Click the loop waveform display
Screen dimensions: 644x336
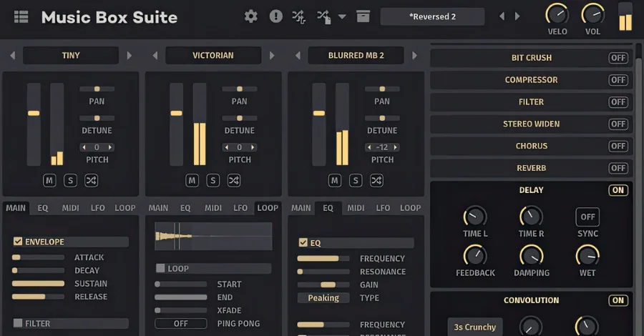coord(213,236)
